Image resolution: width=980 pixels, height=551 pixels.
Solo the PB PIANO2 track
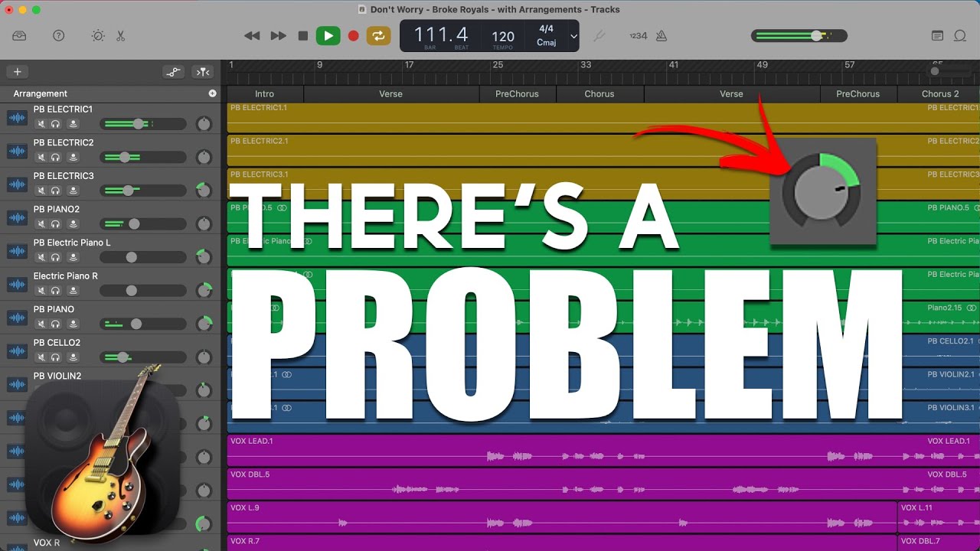pos(56,223)
